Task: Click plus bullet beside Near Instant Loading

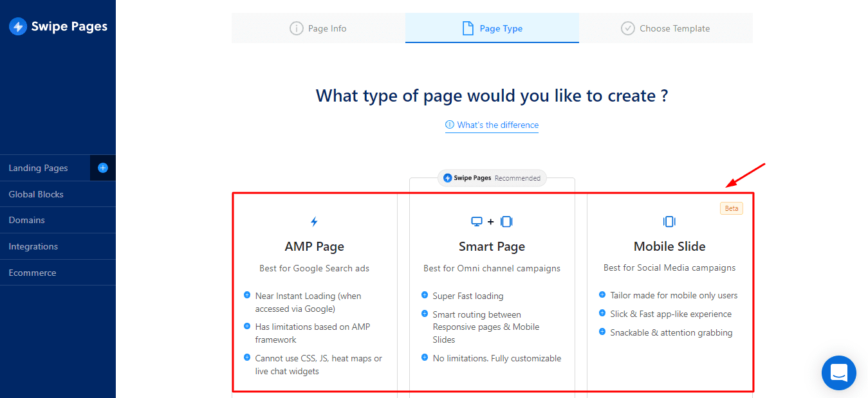Action: point(247,295)
